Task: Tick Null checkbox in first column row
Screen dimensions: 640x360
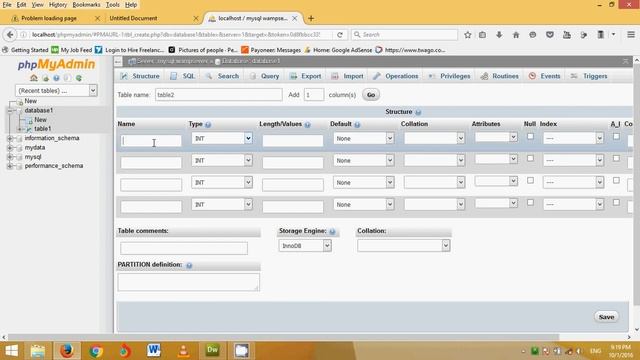Action: 530,136
